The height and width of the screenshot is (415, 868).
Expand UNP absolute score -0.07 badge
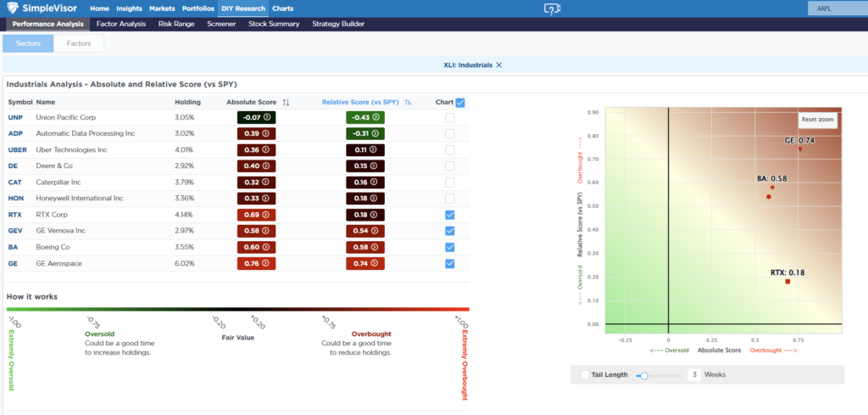coord(256,117)
